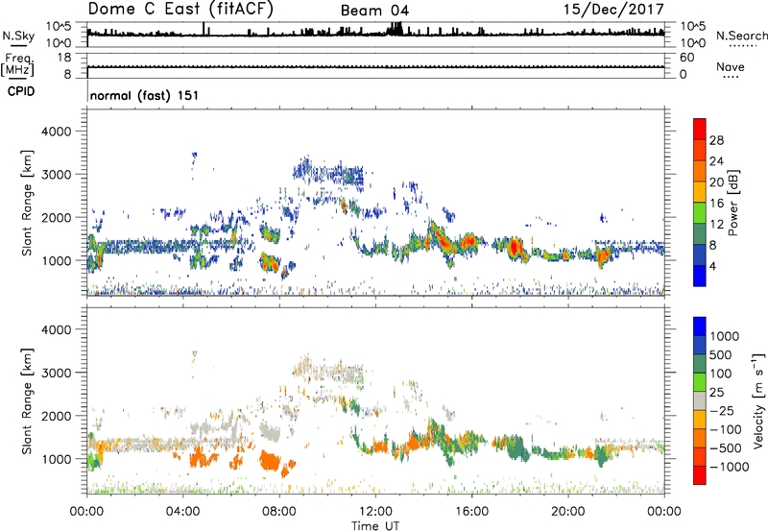Select the "N.Search" legend label
Viewport: 768px width, 532px height.
741,36
